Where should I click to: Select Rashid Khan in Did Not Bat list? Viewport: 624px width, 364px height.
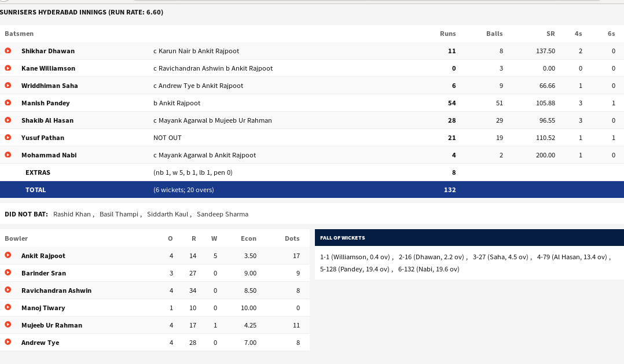tap(72, 214)
